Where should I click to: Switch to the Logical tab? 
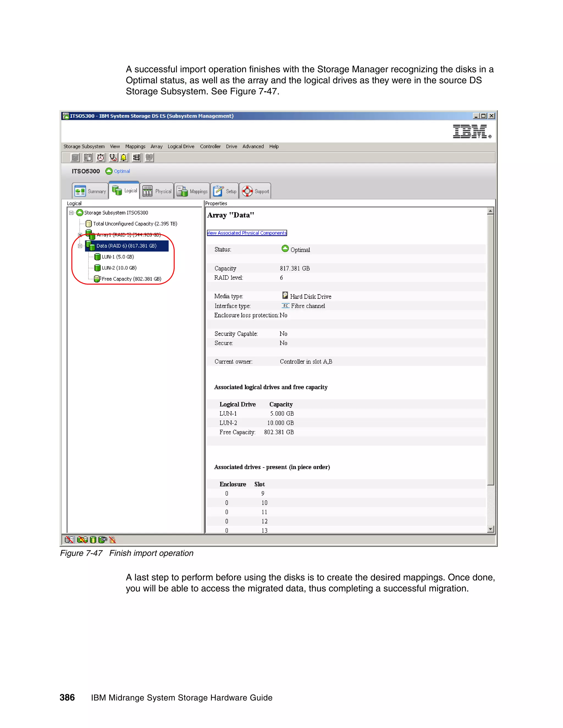coord(124,190)
